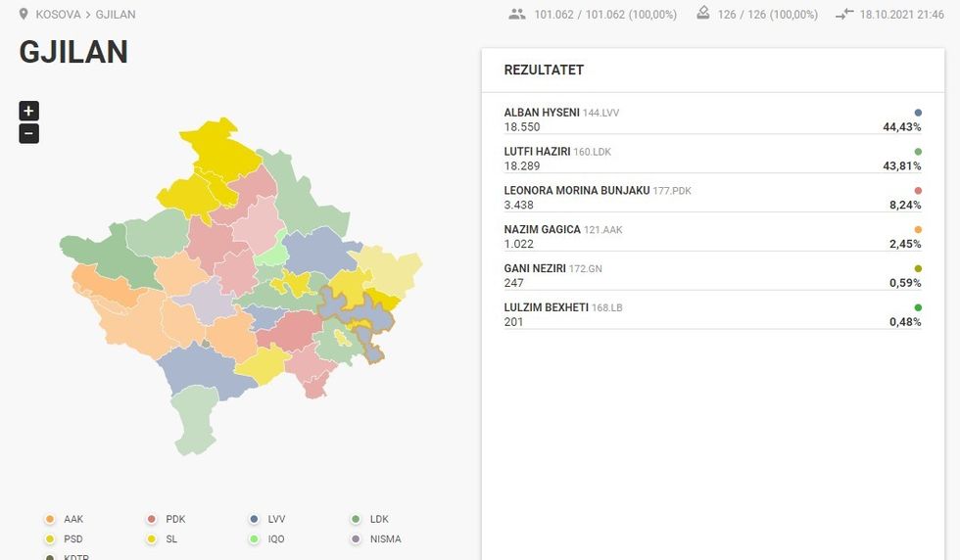Toggle LDK party in the legend
Screen dimensions: 960x560
(x=368, y=520)
